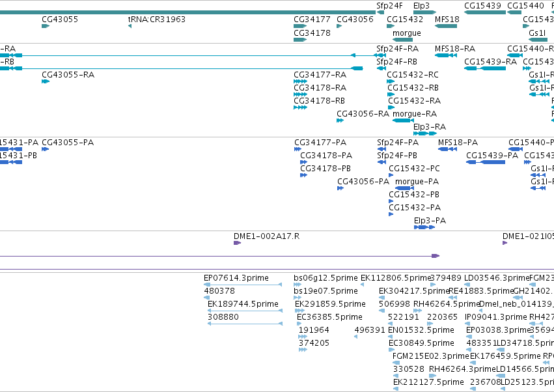
Task: Select the Elp3 gene label
Action: [421, 6]
